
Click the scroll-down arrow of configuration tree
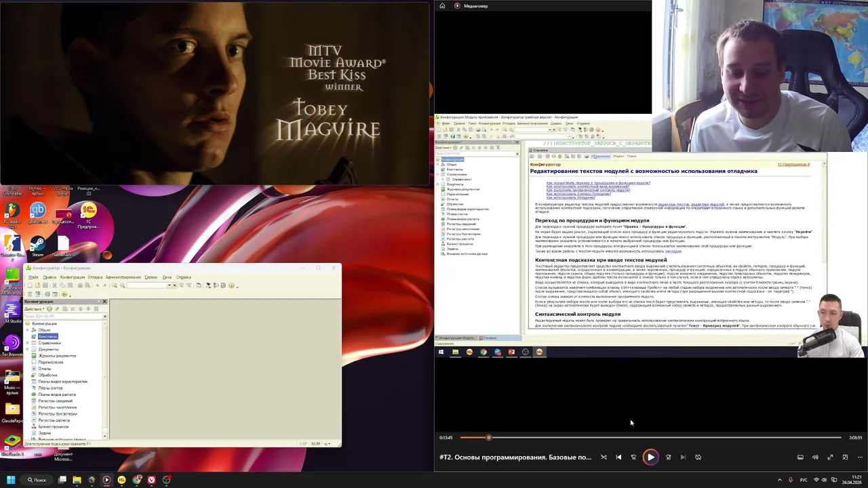pos(104,436)
